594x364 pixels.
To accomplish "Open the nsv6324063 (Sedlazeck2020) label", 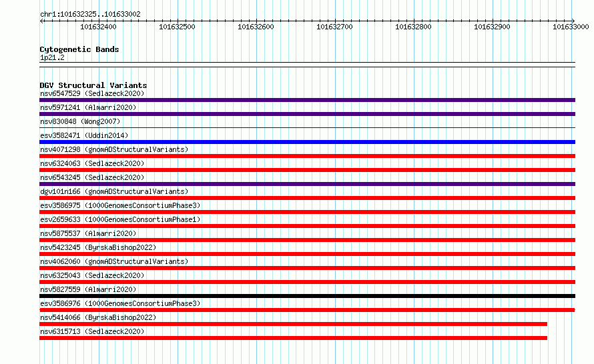I will tap(92, 163).
